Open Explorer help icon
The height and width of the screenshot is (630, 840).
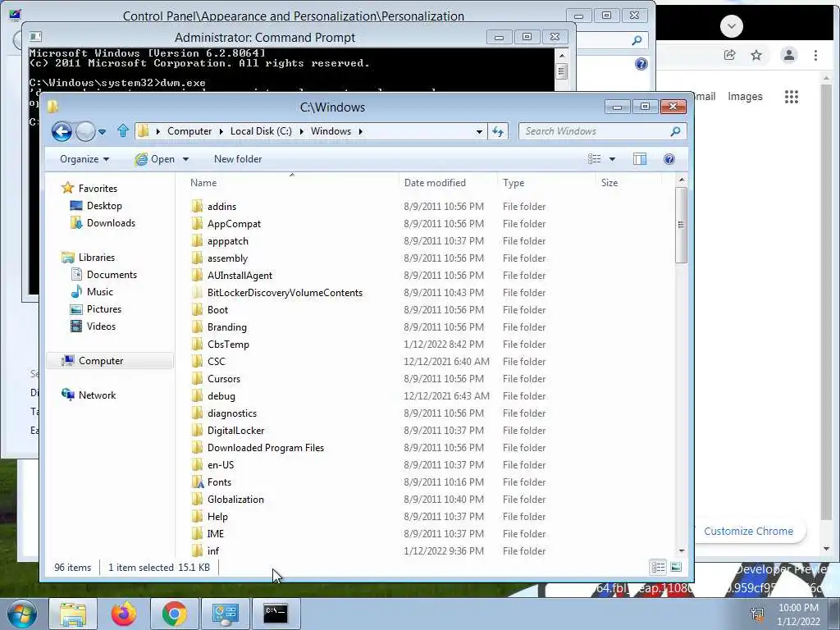(x=669, y=159)
